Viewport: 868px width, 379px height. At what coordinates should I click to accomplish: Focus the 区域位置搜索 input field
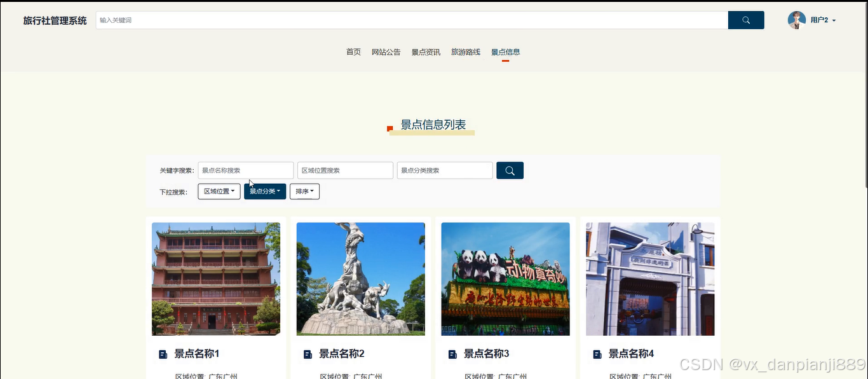point(345,170)
